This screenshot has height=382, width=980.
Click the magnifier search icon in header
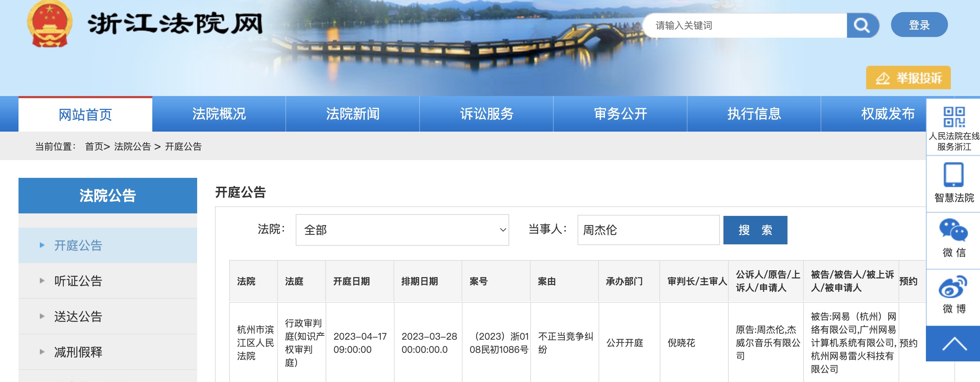[x=862, y=26]
